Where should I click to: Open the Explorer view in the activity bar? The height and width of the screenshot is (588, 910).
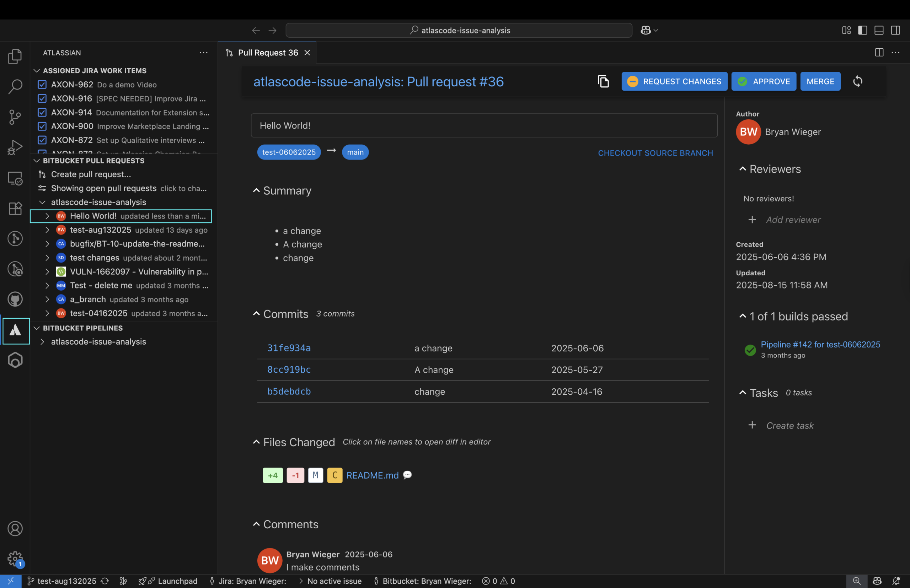pos(15,56)
